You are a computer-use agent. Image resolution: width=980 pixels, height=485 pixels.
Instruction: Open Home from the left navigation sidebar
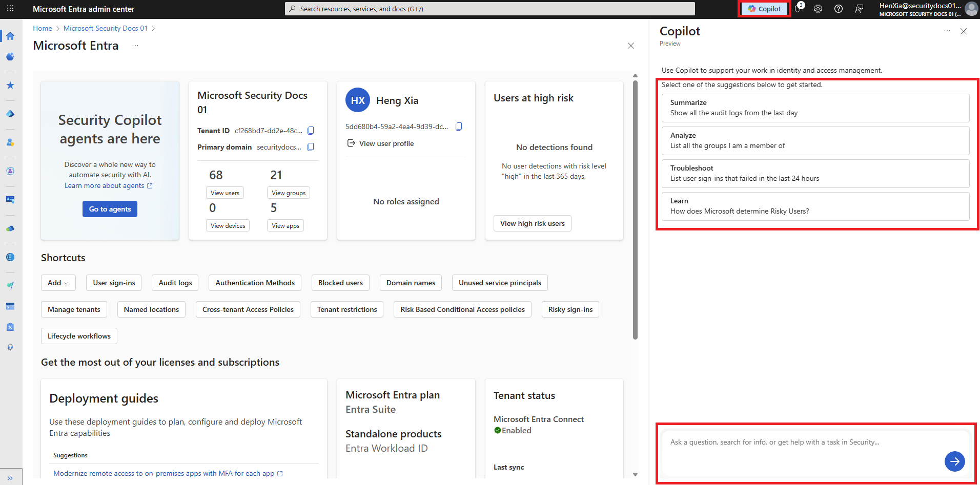tap(10, 36)
